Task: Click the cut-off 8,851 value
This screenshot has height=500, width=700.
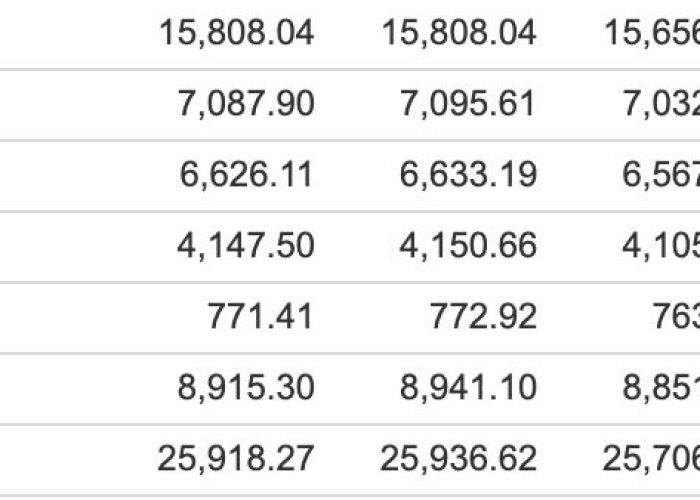Action: 661,388
